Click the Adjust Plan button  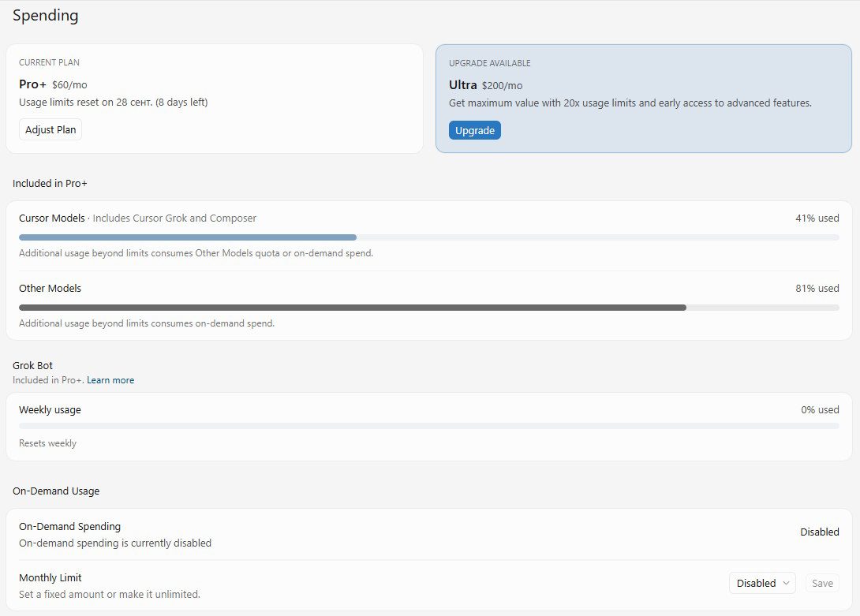point(50,129)
